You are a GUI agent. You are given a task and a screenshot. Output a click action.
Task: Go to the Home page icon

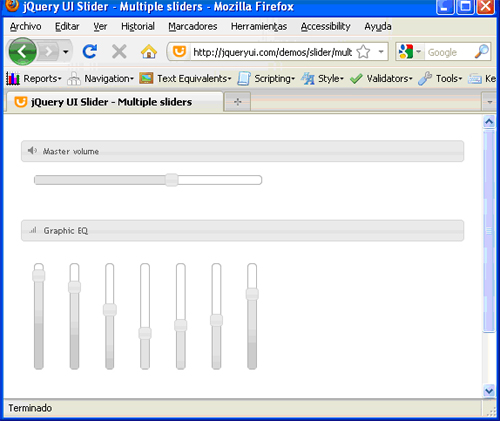pos(149,52)
